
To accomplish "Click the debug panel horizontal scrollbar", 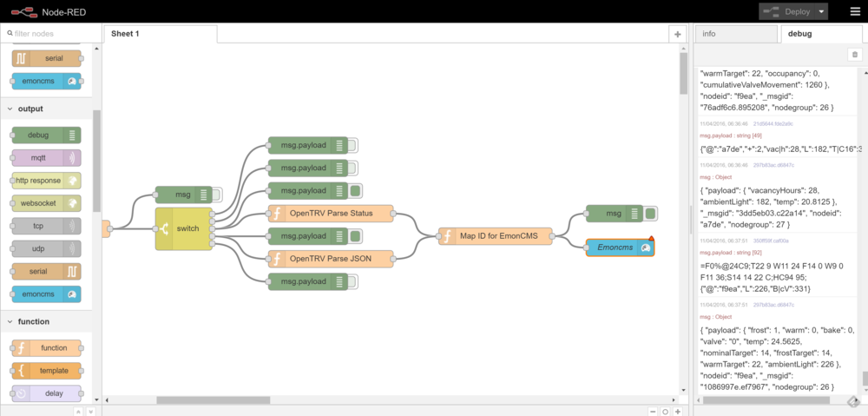I will click(x=766, y=400).
